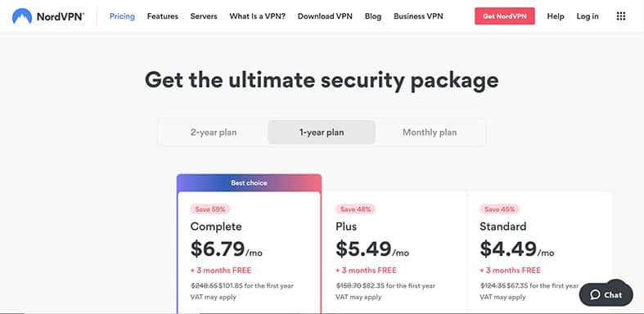The height and width of the screenshot is (314, 644).
Task: Select the 2-year plan tab
Action: [214, 132]
